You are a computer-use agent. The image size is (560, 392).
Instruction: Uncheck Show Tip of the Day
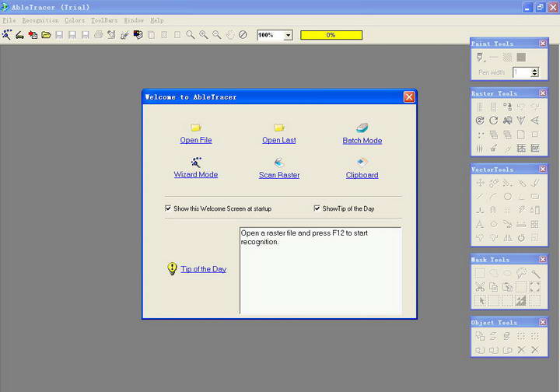pyautogui.click(x=317, y=208)
